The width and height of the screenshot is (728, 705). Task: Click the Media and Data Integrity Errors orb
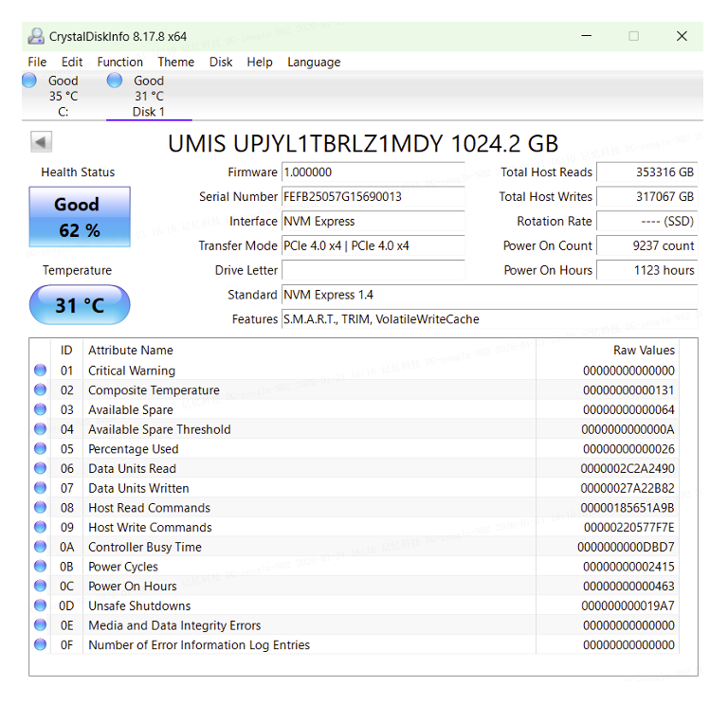pyautogui.click(x=41, y=624)
